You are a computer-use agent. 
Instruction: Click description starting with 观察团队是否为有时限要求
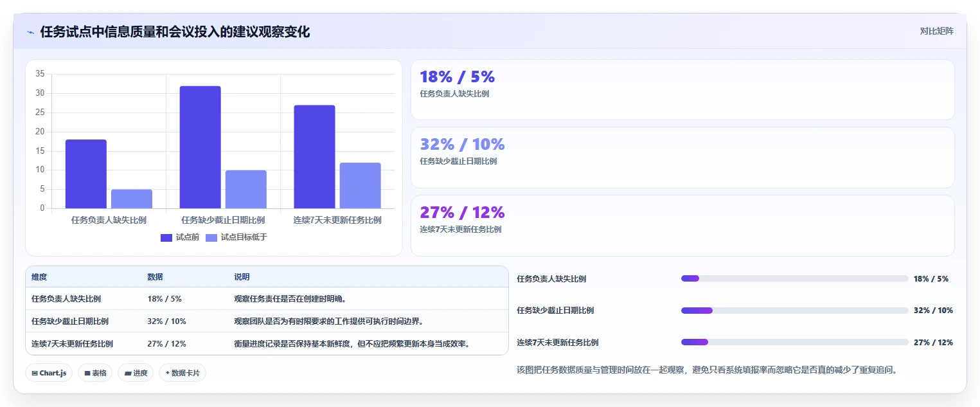(x=328, y=321)
